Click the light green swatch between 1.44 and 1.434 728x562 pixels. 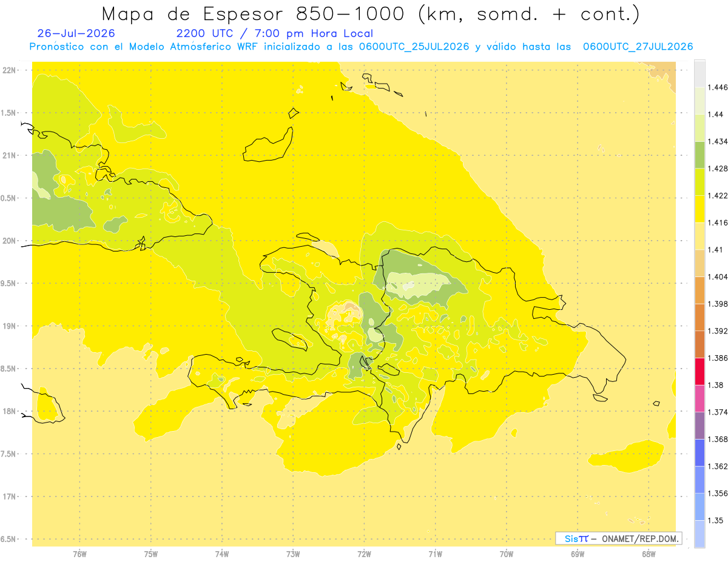click(x=699, y=128)
